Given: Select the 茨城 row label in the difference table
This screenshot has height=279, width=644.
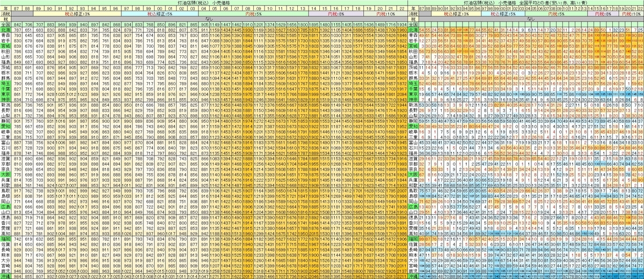Looking at the screenshot, I should (x=413, y=67).
